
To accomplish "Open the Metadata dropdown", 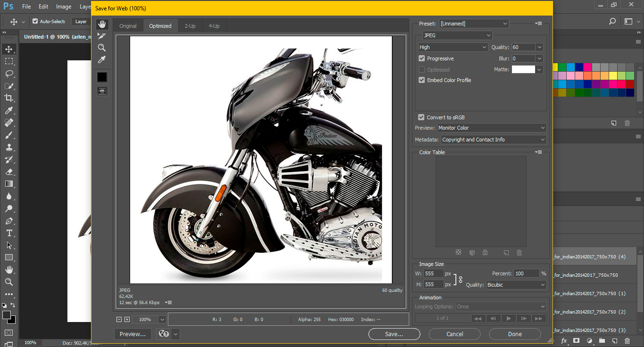I will 494,140.
